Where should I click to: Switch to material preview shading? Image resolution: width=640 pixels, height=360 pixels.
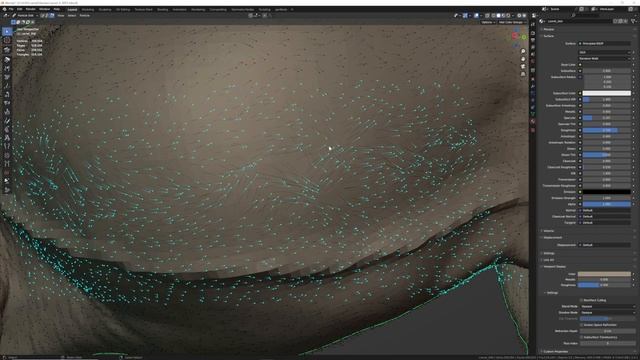click(503, 16)
